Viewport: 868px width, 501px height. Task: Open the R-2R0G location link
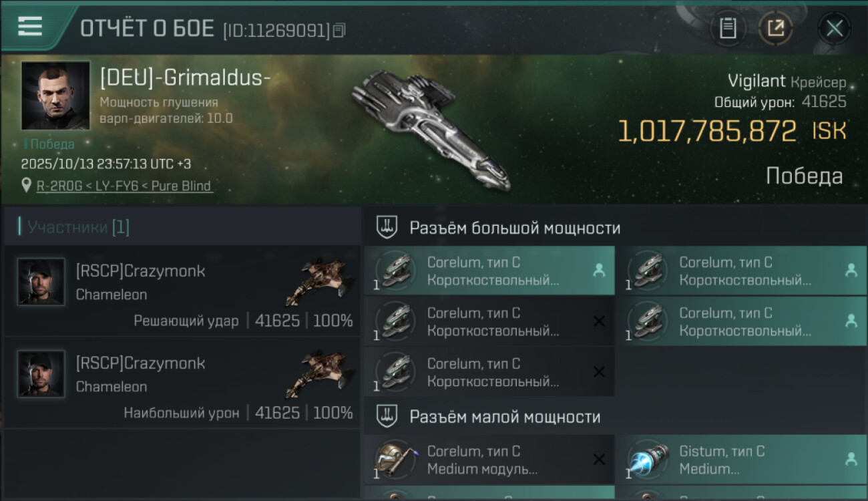pyautogui.click(x=124, y=186)
